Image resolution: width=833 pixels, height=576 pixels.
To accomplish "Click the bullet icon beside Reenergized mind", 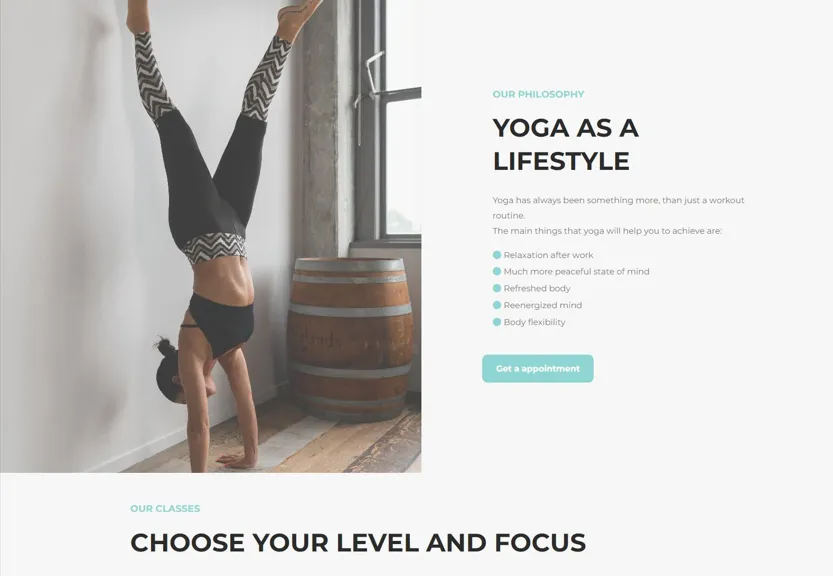I will pos(497,305).
